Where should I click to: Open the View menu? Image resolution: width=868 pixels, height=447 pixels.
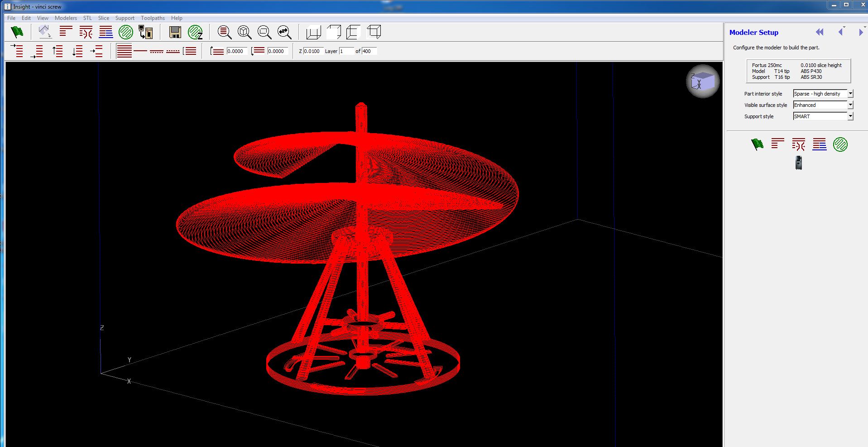tap(43, 18)
